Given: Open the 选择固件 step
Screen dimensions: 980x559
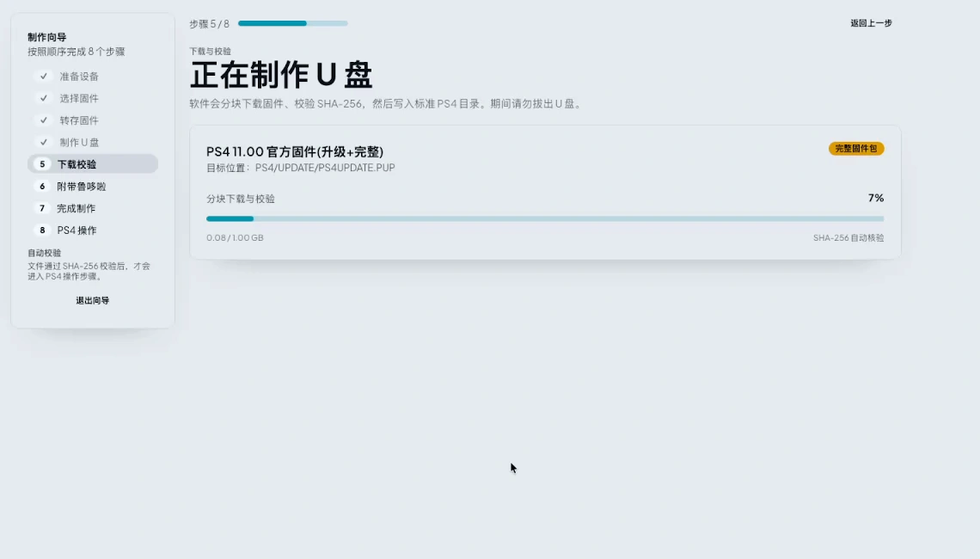Looking at the screenshot, I should click(x=93, y=98).
